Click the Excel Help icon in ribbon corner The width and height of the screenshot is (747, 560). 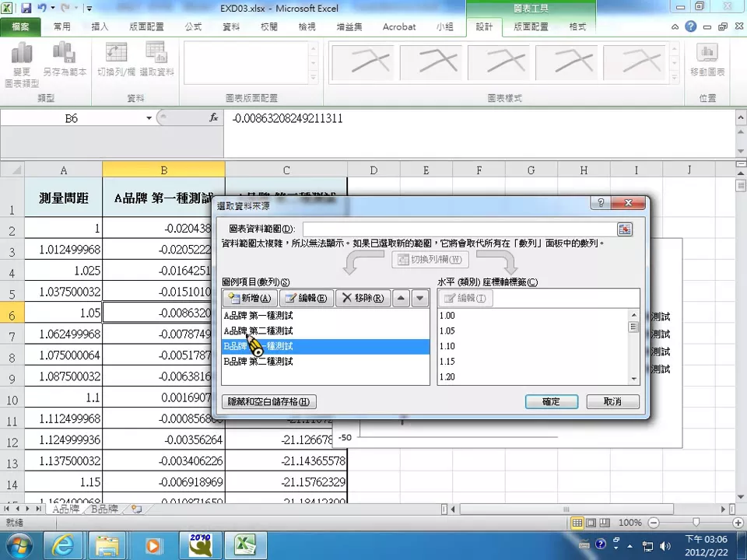[x=691, y=26]
